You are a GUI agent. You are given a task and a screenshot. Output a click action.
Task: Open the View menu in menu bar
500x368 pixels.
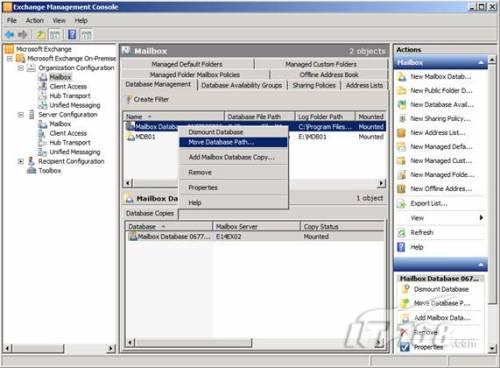[x=59, y=21]
